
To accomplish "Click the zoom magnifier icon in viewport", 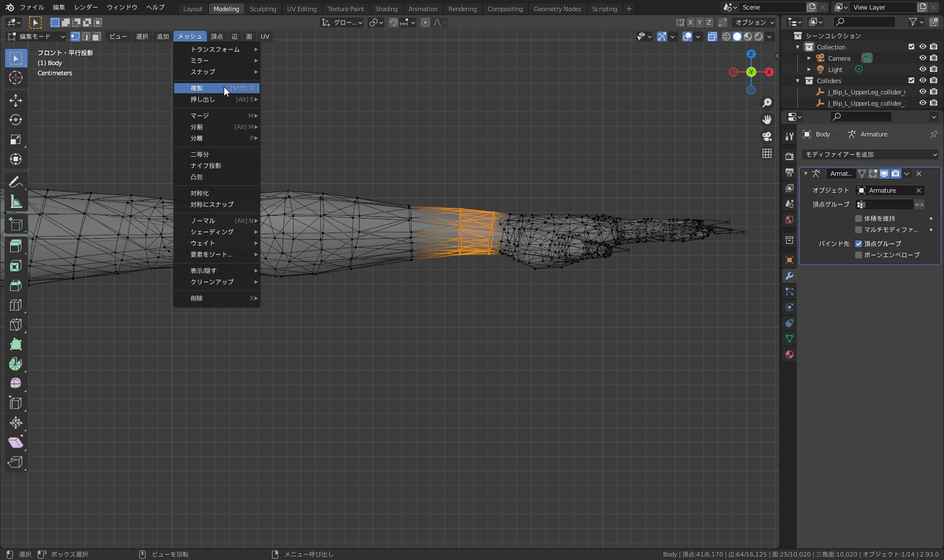I will click(x=767, y=103).
